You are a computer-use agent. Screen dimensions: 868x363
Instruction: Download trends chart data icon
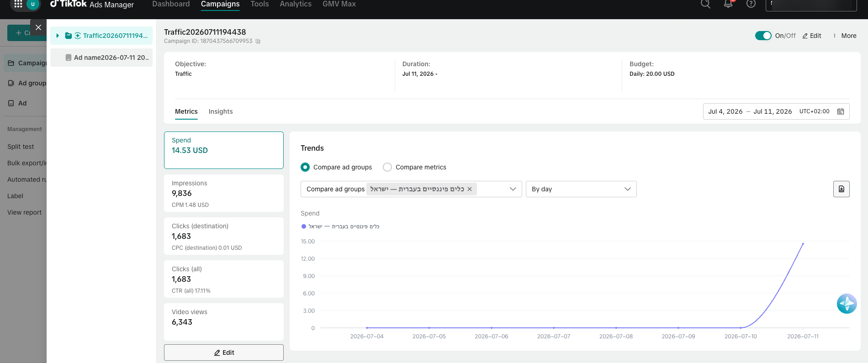pos(842,189)
